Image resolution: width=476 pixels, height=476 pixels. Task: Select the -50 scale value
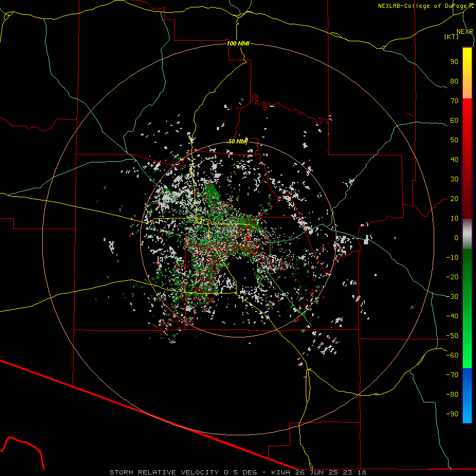[452, 336]
